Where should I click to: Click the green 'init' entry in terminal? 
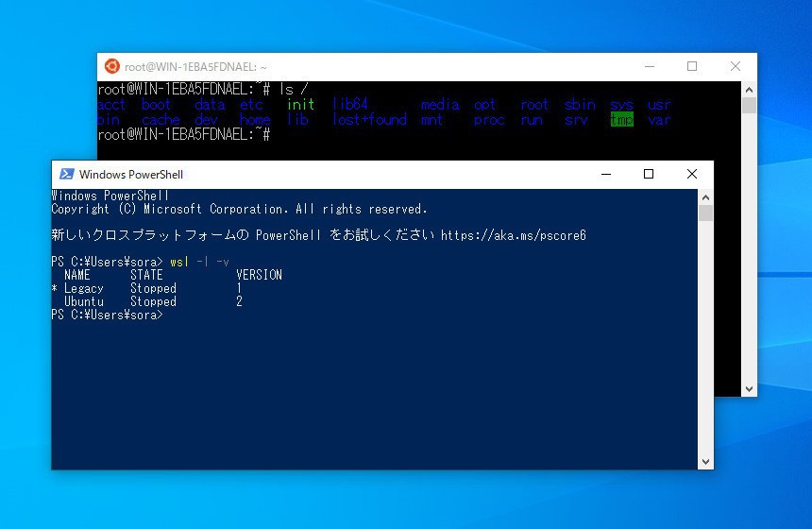pos(300,104)
